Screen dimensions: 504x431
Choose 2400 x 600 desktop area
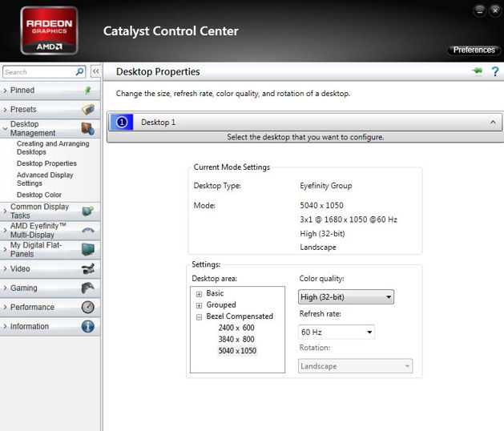click(236, 328)
